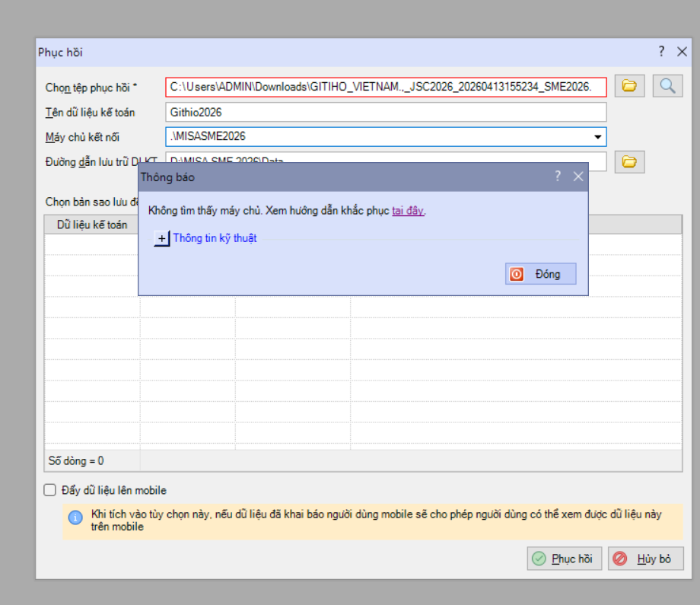This screenshot has height=605, width=700.
Task: Click the Thông báo dialog title
Action: point(167,177)
